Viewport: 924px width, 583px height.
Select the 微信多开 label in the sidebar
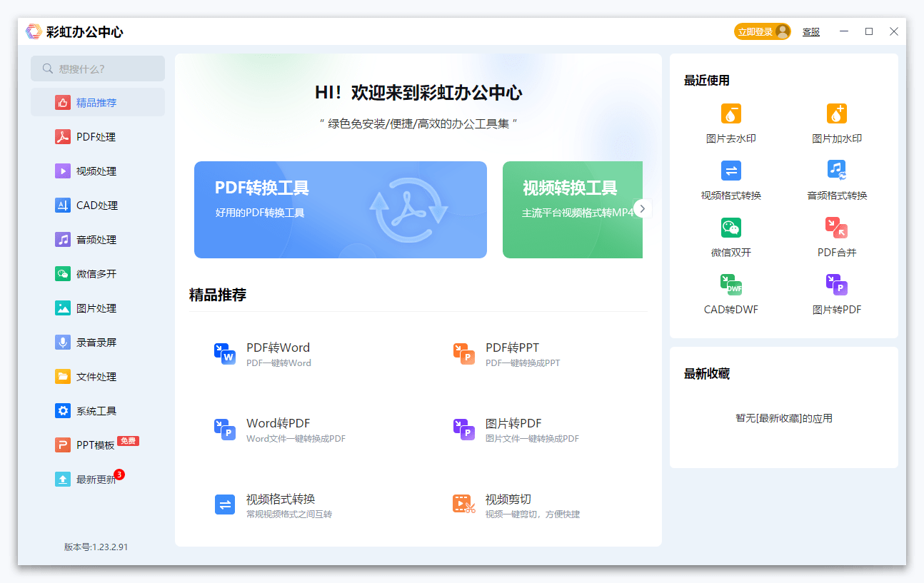96,274
